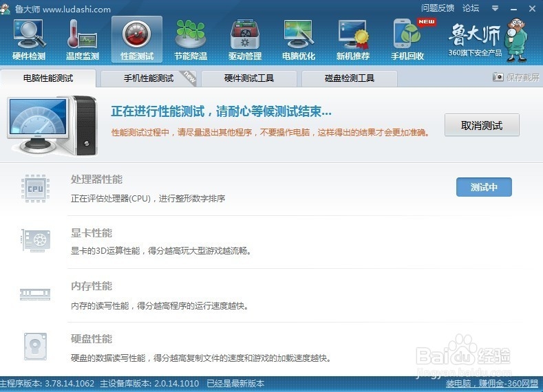
Task: Click 360旗下安全产品 label
Action: click(x=475, y=53)
